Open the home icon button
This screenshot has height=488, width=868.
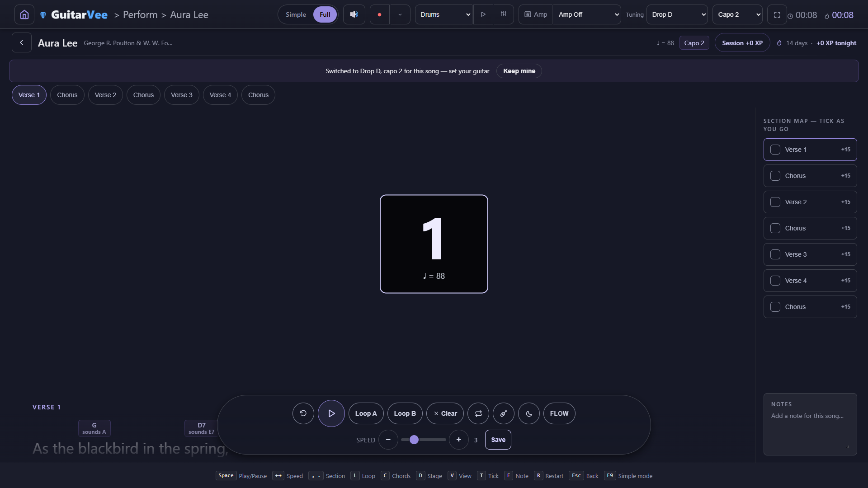coord(24,14)
